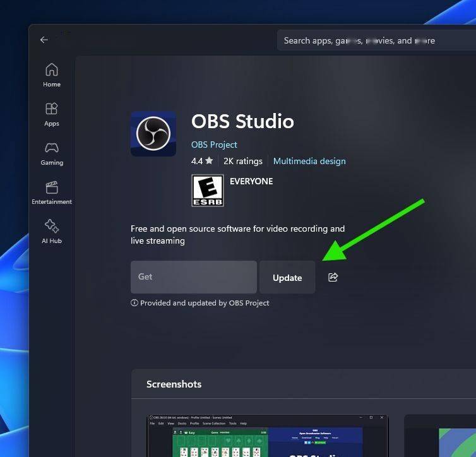Click the 4.4 star rating
Screen dimensions: 476x457
(x=202, y=161)
